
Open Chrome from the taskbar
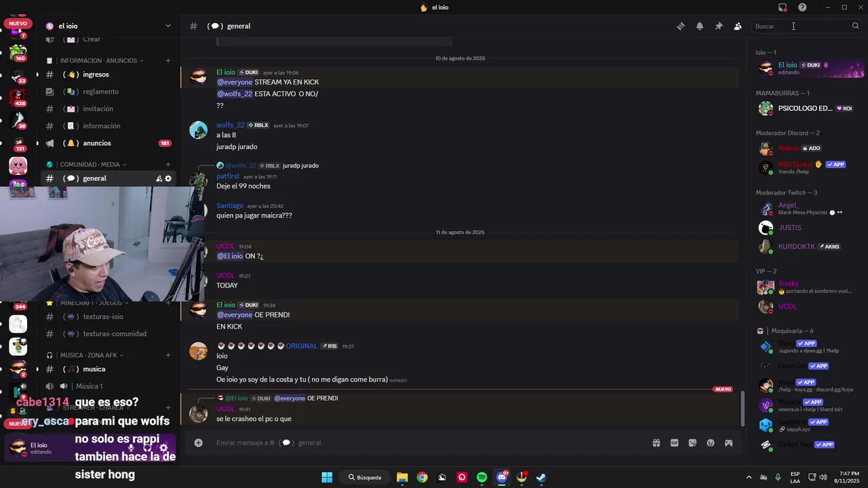(422, 477)
